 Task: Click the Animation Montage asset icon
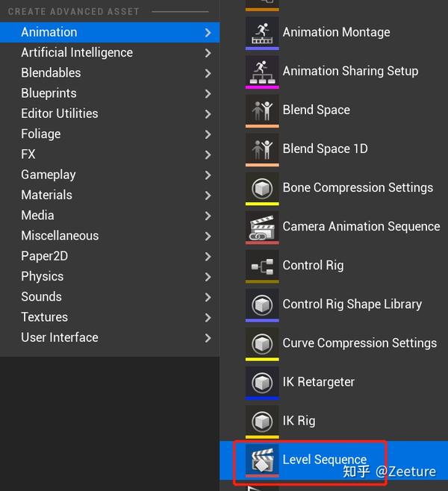[x=262, y=32]
